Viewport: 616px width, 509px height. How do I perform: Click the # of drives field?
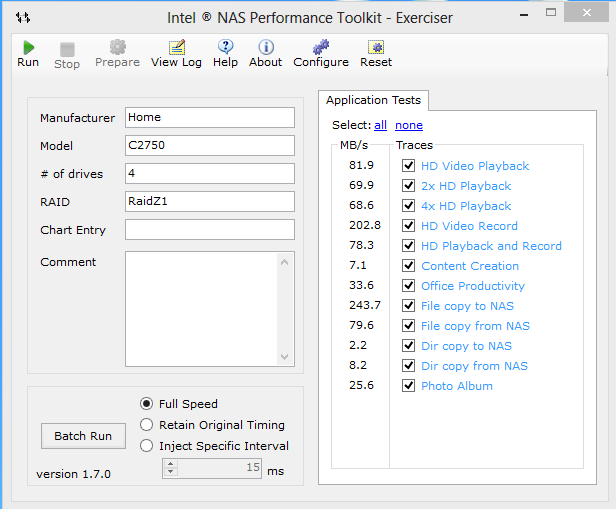(210, 173)
